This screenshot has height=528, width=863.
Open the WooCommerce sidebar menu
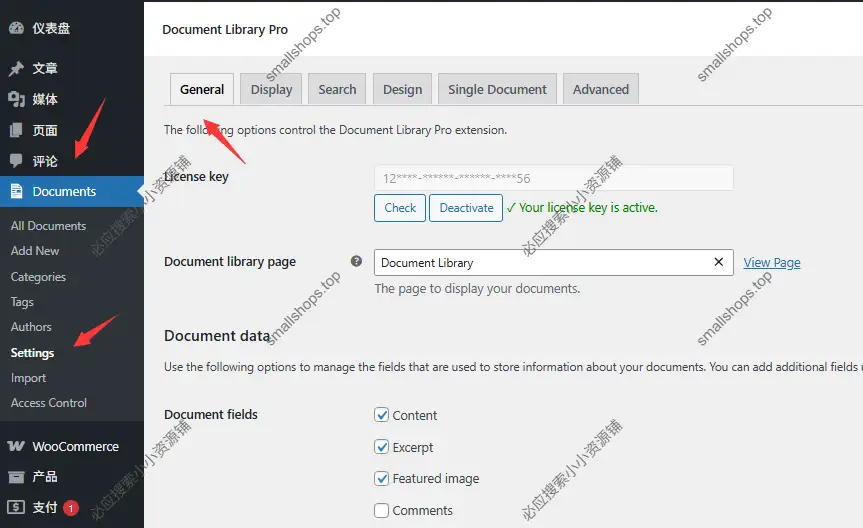(72, 446)
